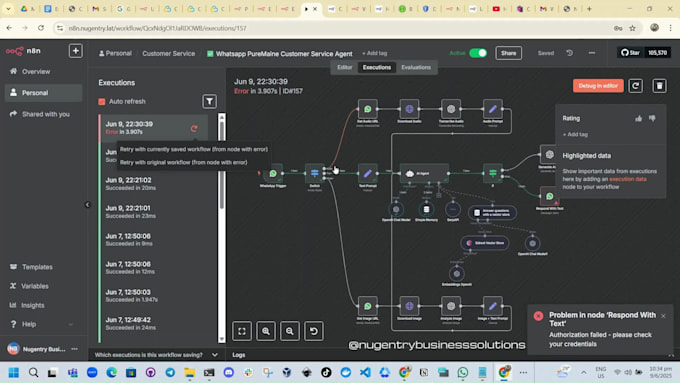Click the GitHub Star button
Viewport: 680px width, 383px height.
click(631, 53)
